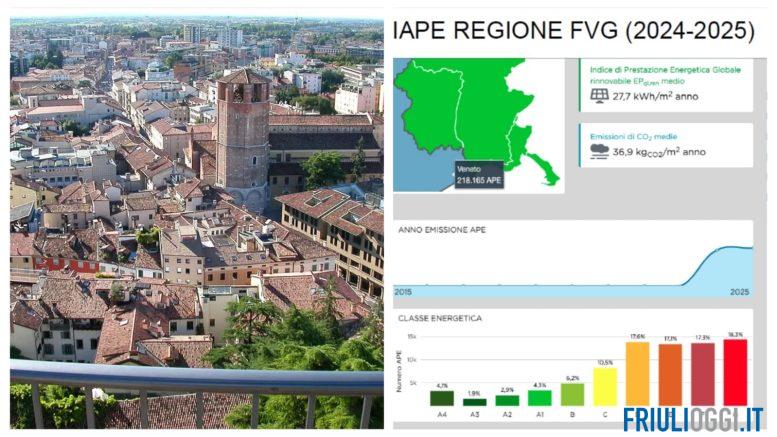777x437 pixels.
Task: Click the FRIULIOGGI.IT logo
Action: [693, 419]
